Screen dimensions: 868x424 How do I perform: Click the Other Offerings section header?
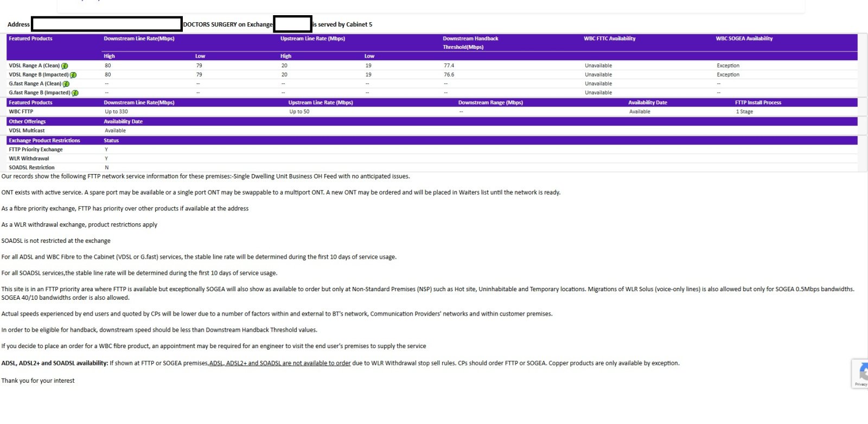27,121
